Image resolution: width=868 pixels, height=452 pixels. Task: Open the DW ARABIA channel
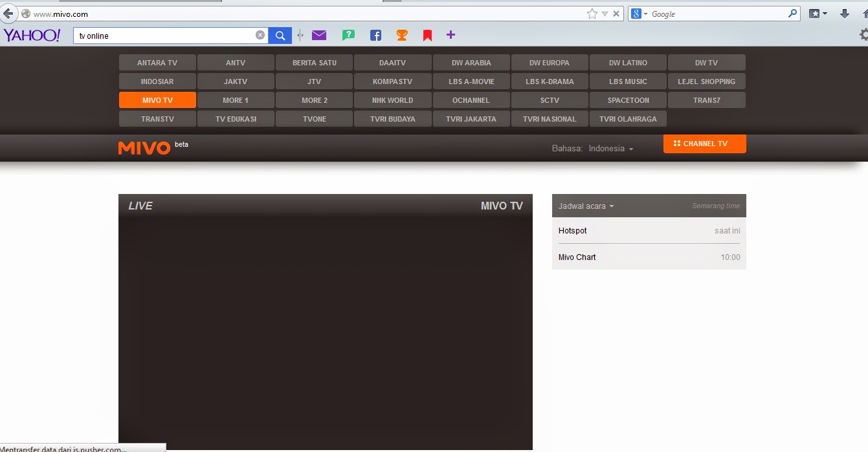tap(471, 63)
